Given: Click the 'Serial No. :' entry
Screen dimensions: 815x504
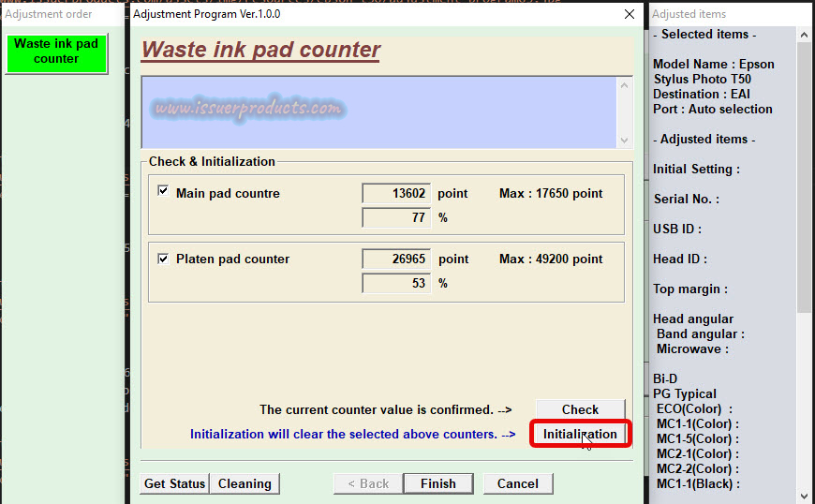Looking at the screenshot, I should coord(686,199).
